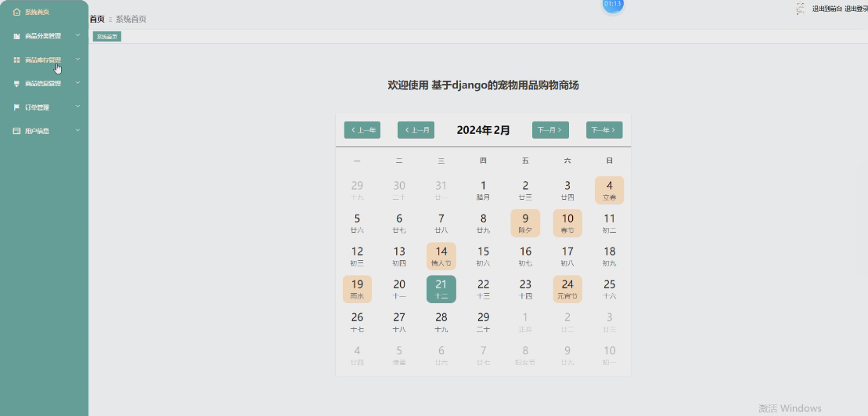Expand 商品信息管理 with its chevron arrow
The height and width of the screenshot is (416, 868).
tap(78, 83)
